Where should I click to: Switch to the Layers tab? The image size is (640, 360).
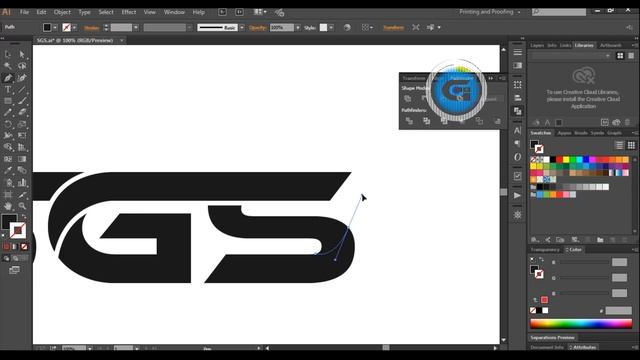(x=537, y=45)
